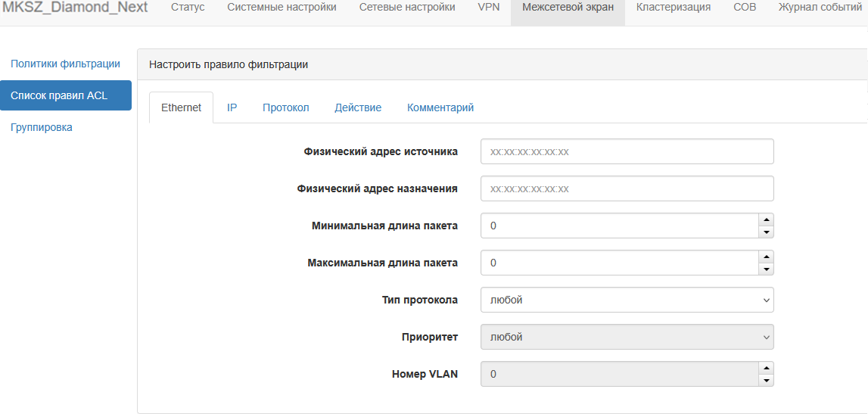Open Политики фильтрации in the sidebar
This screenshot has height=414, width=868.
pyautogui.click(x=65, y=64)
